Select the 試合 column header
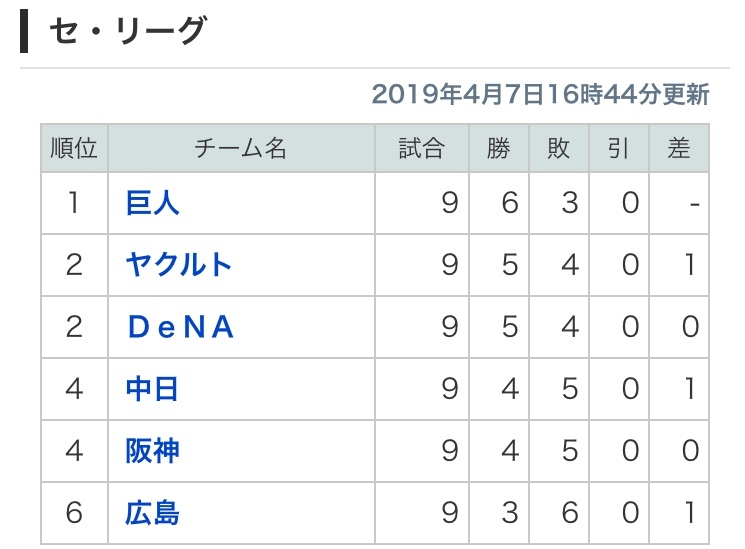Viewport: 745px width, 549px height. [421, 148]
